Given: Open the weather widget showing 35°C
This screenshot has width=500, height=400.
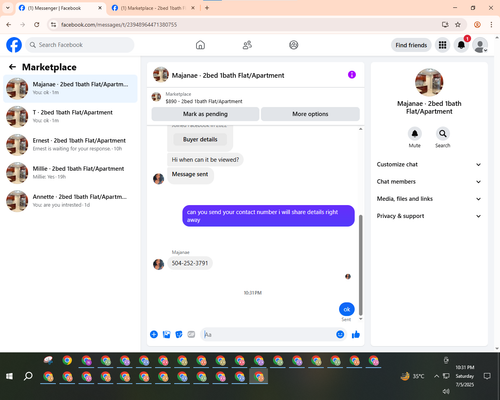Looking at the screenshot, I should click(x=412, y=376).
